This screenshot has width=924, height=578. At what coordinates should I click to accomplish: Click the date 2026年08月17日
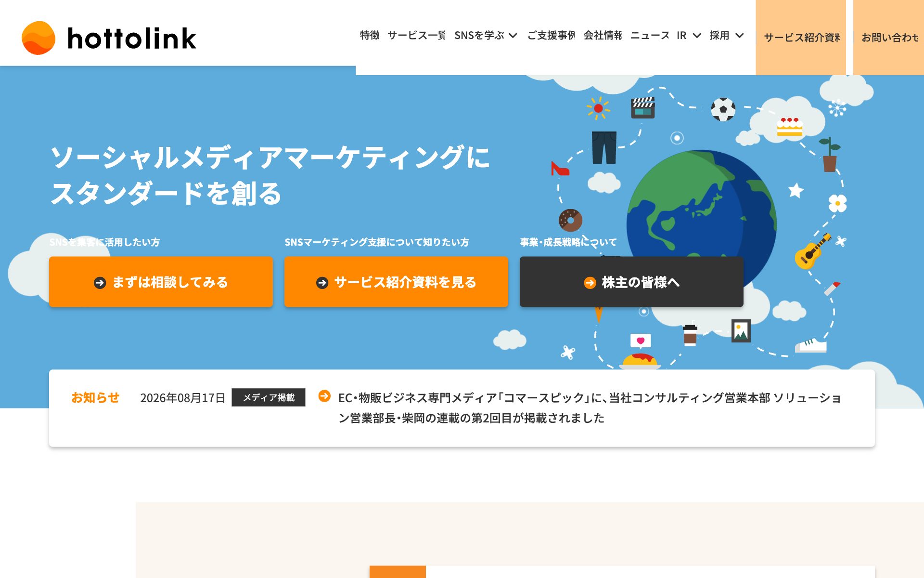click(182, 398)
